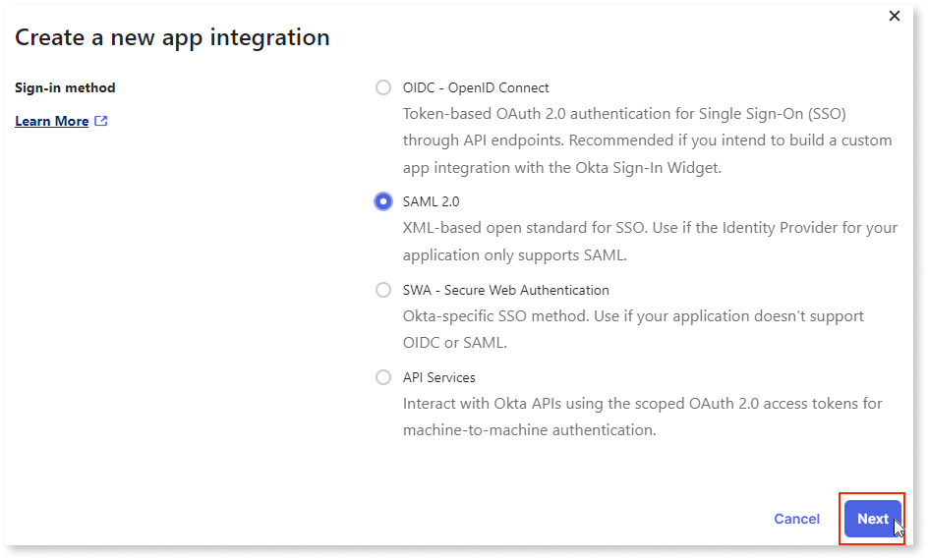Viewport: 928px width, 560px height.
Task: Click the Okta-specific SSO method description text
Action: [x=633, y=329]
